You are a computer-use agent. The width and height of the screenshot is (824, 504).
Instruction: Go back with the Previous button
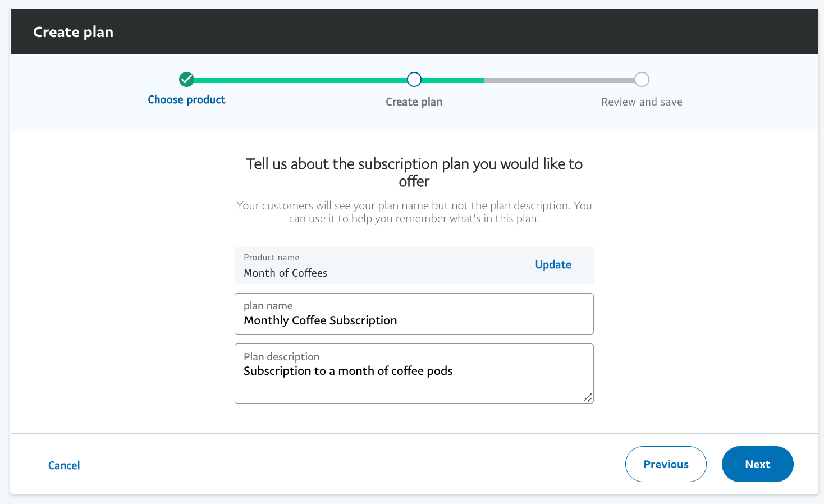(666, 464)
